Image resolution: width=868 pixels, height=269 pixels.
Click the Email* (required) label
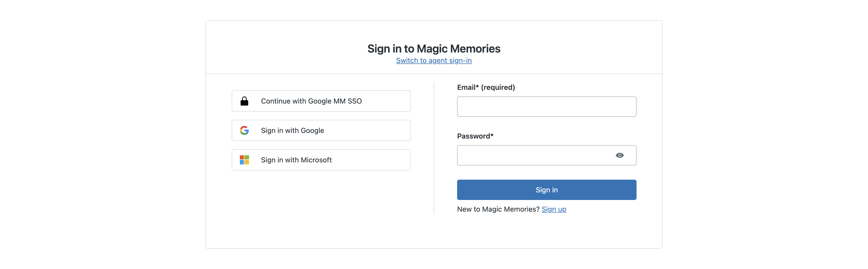point(486,88)
